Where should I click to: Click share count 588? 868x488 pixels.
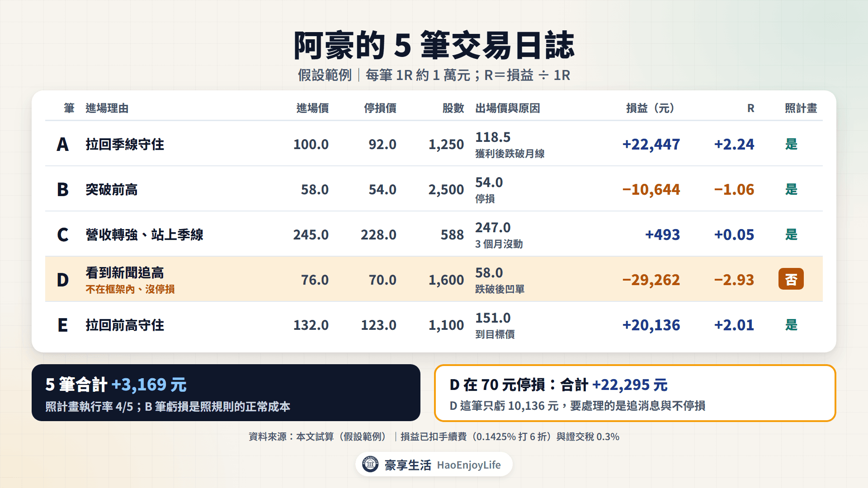point(453,235)
